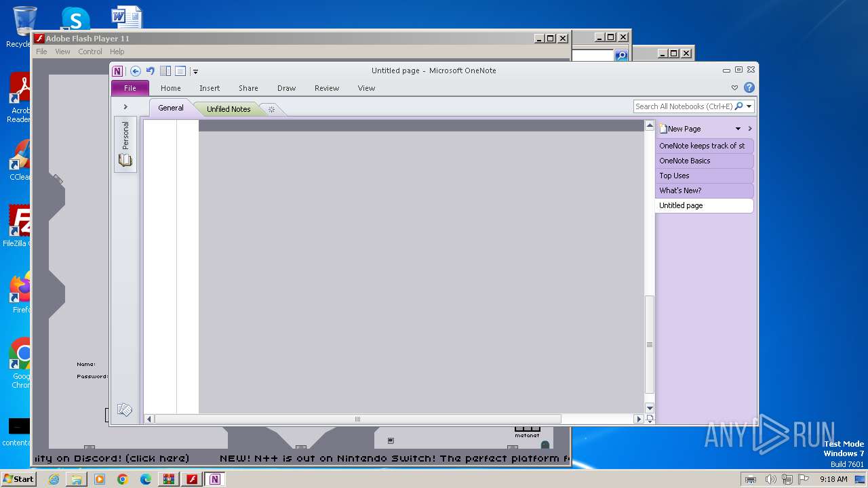Click the New Page button
Image resolution: width=868 pixels, height=488 pixels.
click(681, 129)
